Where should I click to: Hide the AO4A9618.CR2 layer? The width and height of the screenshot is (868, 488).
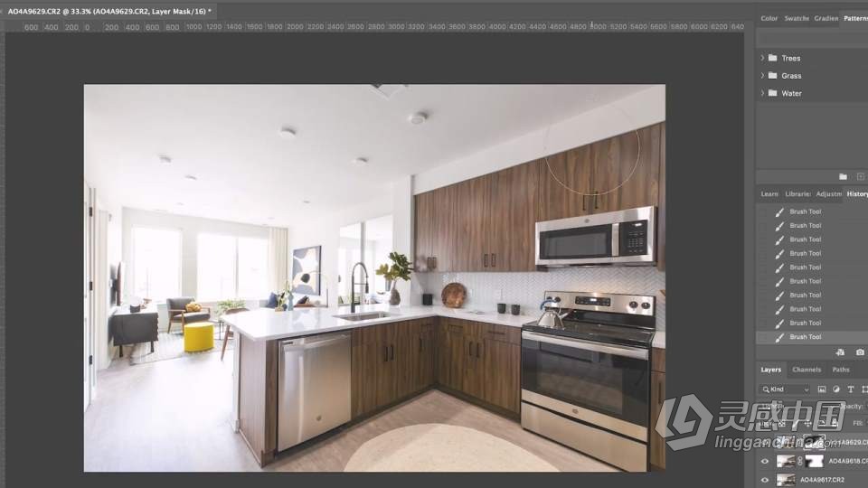[x=765, y=462]
